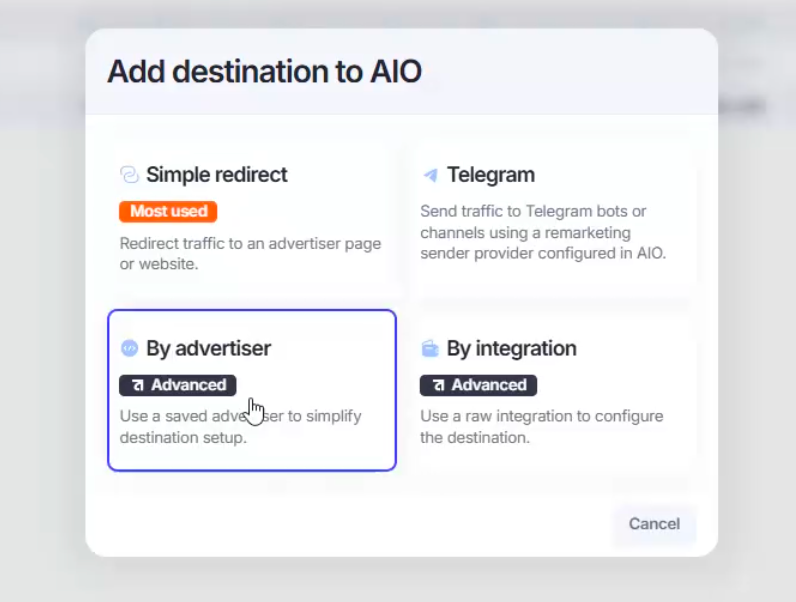This screenshot has height=602, width=796.
Task: Select the By advertiser heading
Action: click(209, 349)
